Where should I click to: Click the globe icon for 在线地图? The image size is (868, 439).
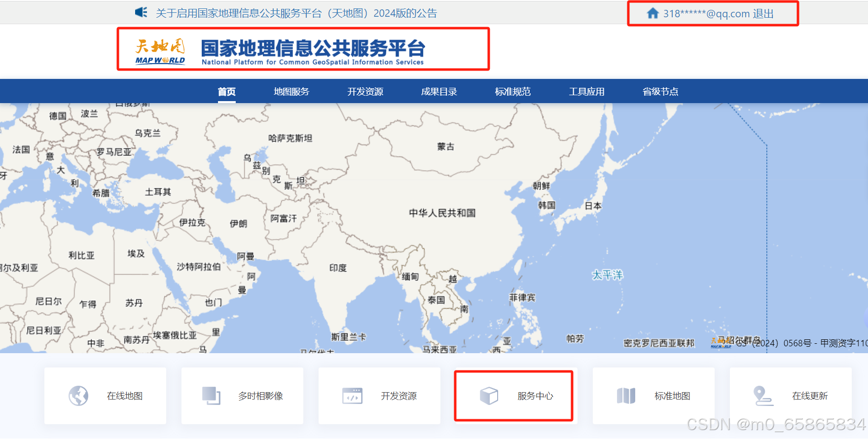pos(78,396)
